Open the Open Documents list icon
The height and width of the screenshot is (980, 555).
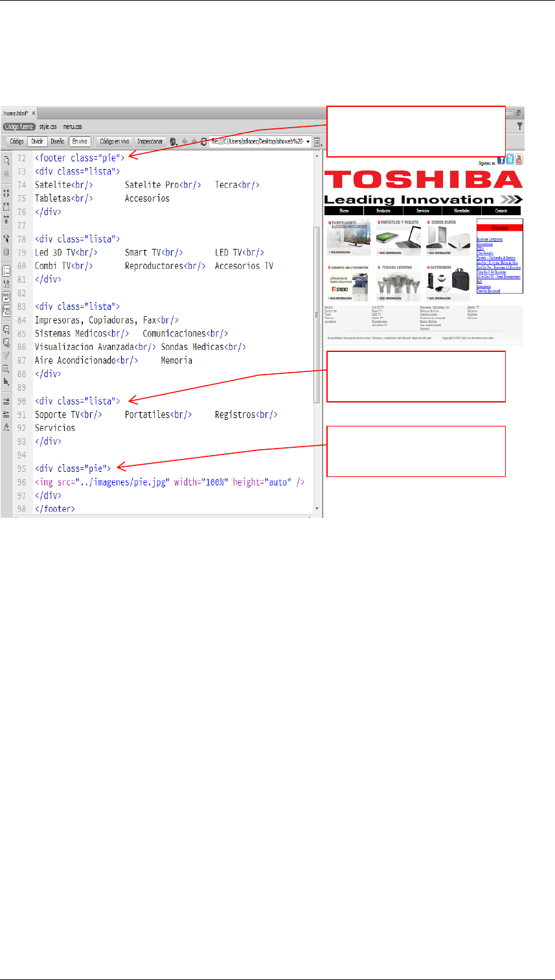6,159
